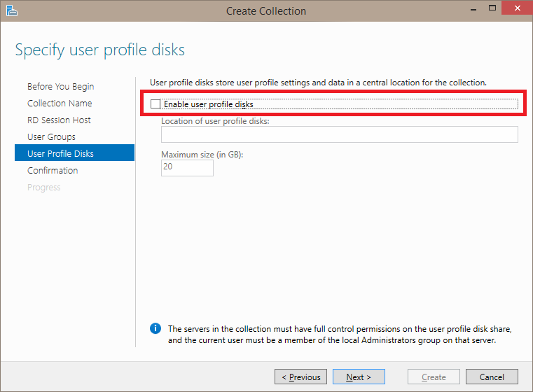Screen dimensions: 533x392
Task: Click the greyed-out Progress step
Action: point(43,188)
